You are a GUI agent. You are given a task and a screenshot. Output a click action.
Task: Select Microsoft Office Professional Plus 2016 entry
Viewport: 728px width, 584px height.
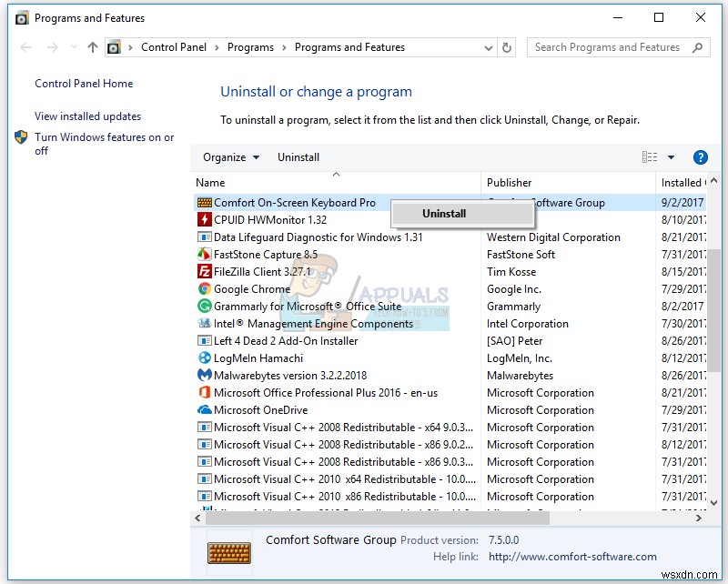coord(326,392)
